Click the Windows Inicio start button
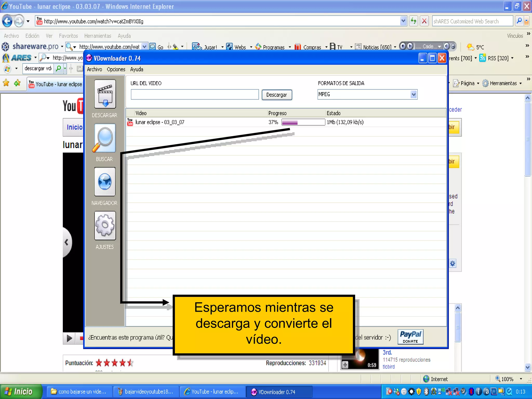The image size is (532, 399). pos(21,391)
